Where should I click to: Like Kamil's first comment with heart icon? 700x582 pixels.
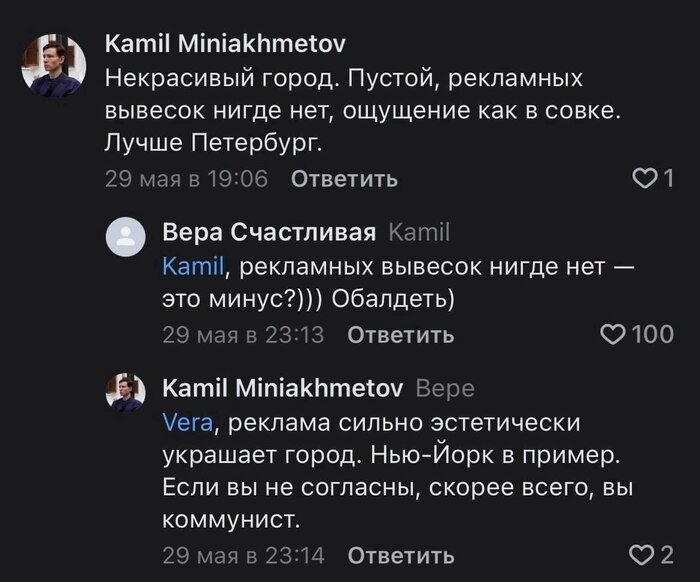(644, 179)
